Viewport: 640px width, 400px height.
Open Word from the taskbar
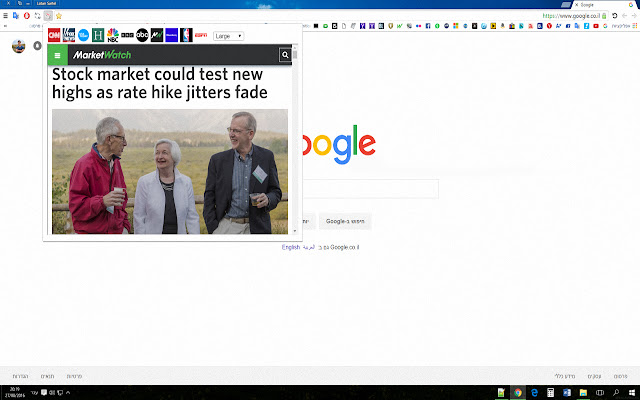(x=567, y=393)
